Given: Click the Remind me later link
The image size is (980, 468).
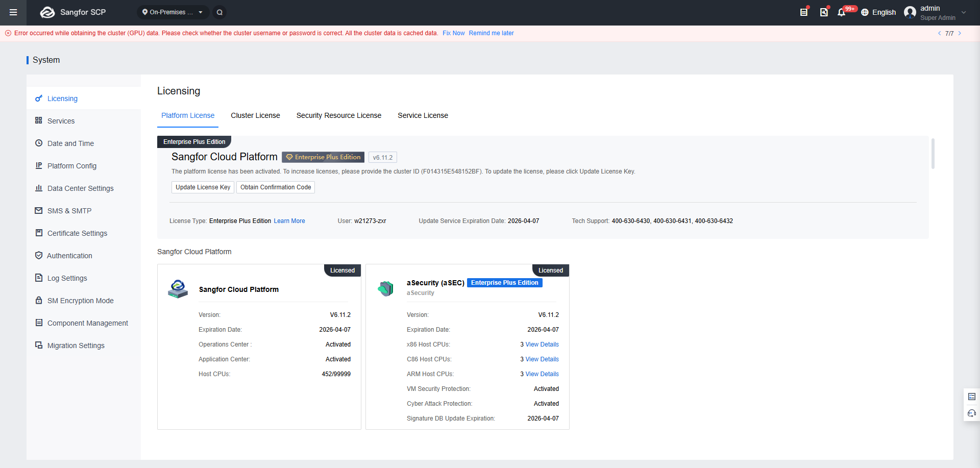Looking at the screenshot, I should 492,33.
